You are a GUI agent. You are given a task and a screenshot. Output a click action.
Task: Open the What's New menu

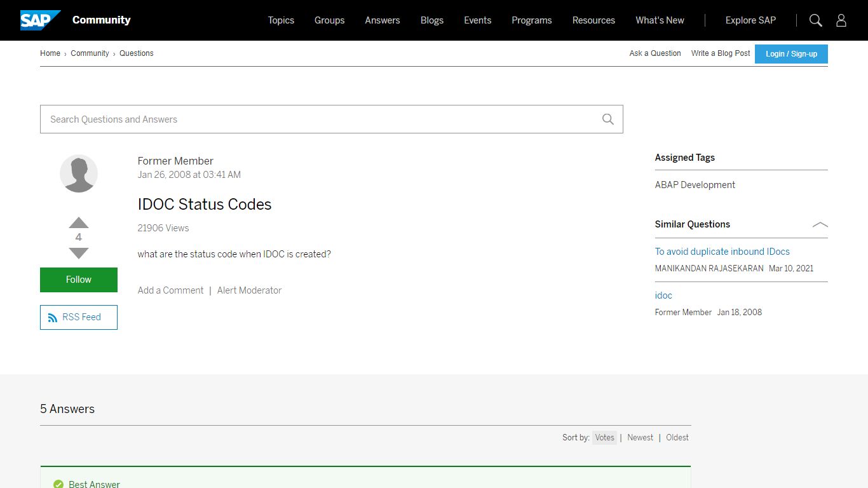660,20
